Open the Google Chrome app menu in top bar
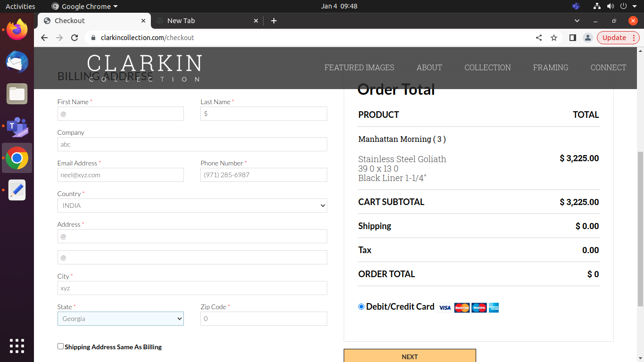The image size is (644, 362). 85,6
